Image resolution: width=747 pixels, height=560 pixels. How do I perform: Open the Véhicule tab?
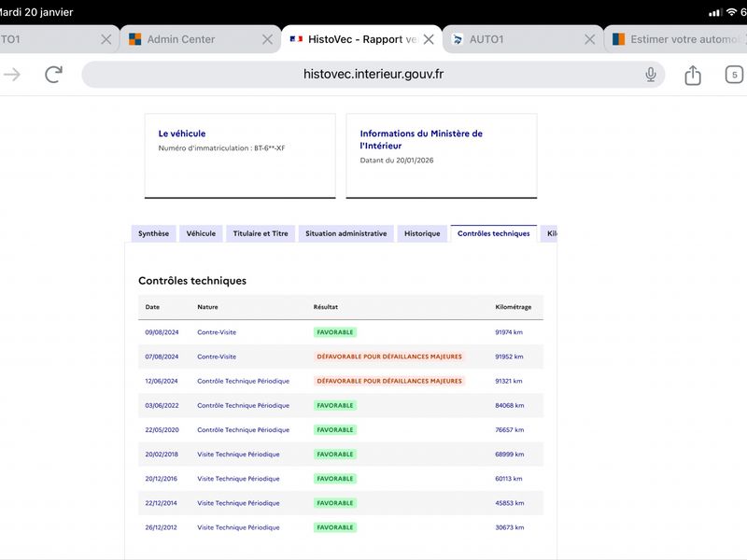201,233
